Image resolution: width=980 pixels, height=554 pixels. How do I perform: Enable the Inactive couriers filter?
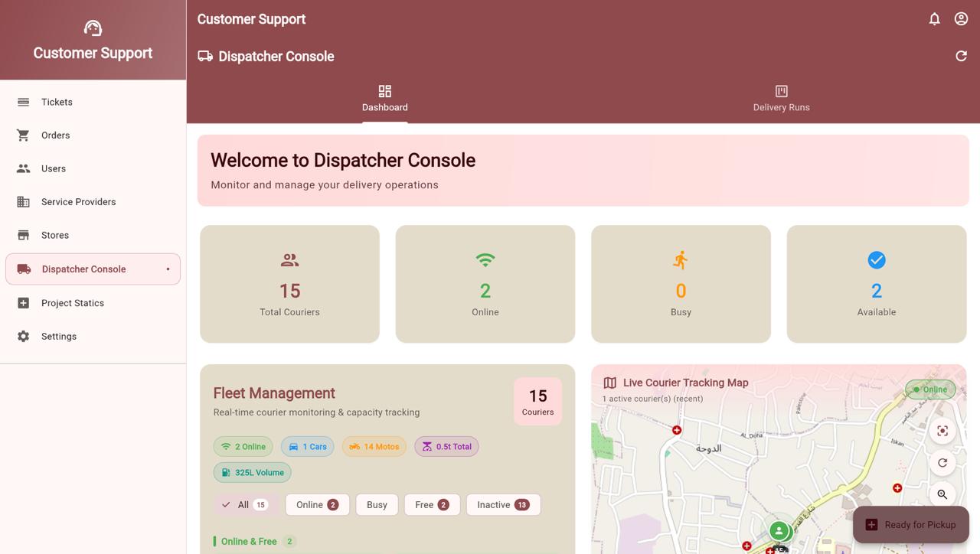point(503,504)
